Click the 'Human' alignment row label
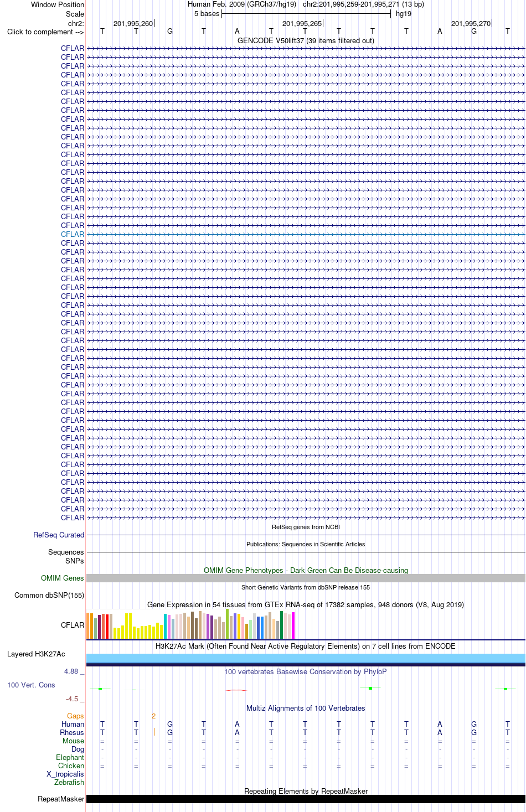 (73, 724)
